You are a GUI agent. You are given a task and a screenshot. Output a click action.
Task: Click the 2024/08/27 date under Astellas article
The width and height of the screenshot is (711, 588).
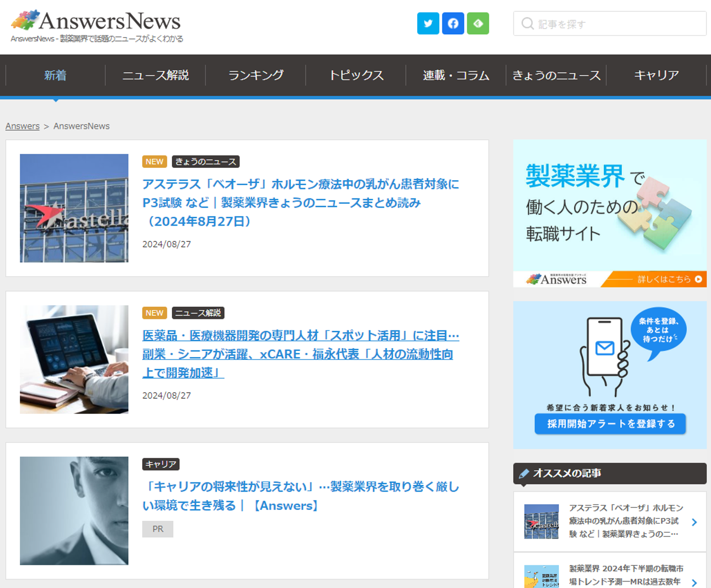[x=166, y=244]
